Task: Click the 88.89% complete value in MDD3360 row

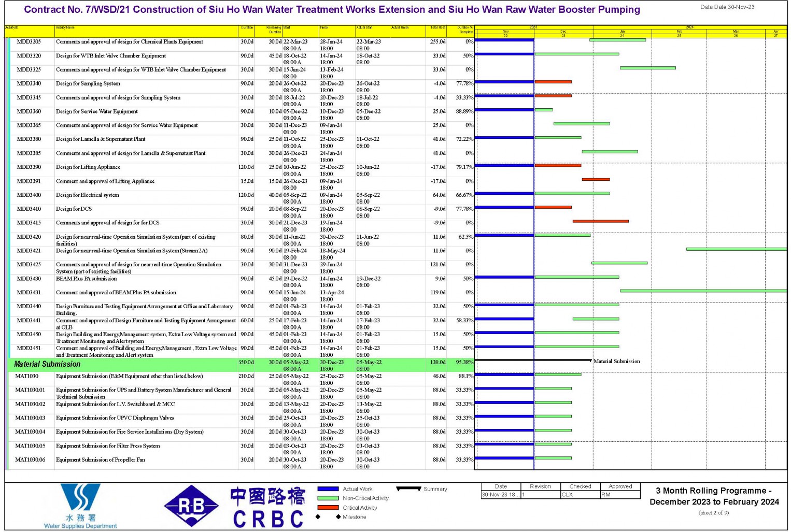Action: click(x=464, y=112)
